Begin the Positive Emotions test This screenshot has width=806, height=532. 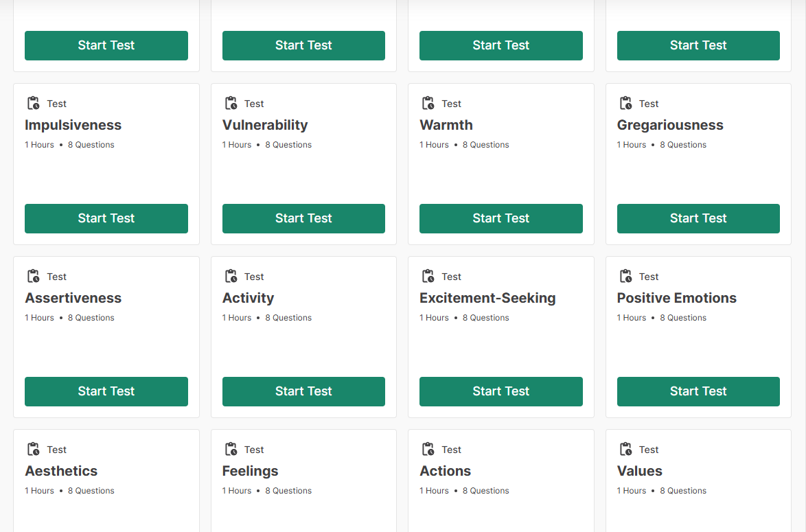pos(698,391)
